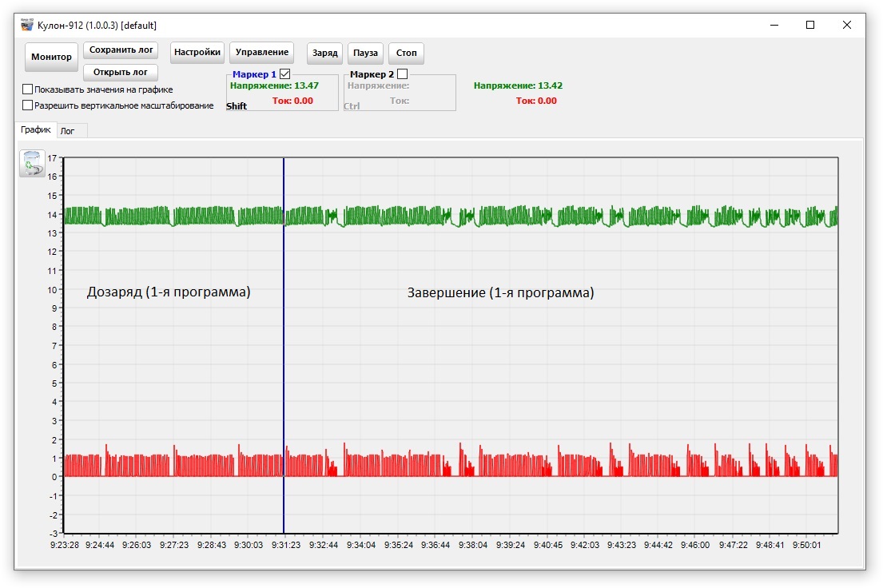
Task: Enable the Маркер 2 checkbox
Action: click(402, 74)
